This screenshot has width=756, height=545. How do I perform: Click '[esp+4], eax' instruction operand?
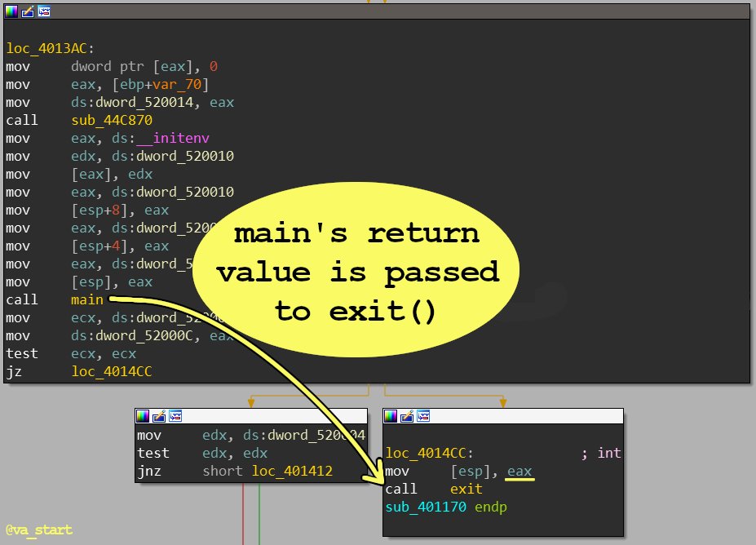(x=120, y=246)
